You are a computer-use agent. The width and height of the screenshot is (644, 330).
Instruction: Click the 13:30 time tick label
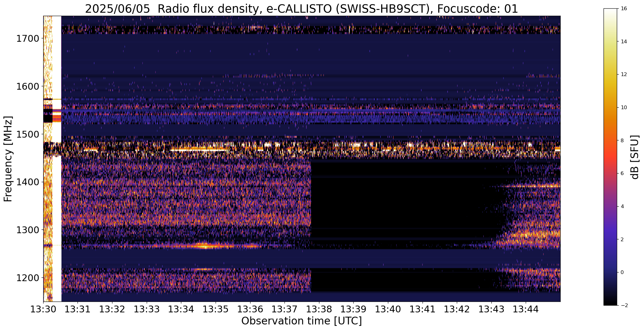pos(43,309)
